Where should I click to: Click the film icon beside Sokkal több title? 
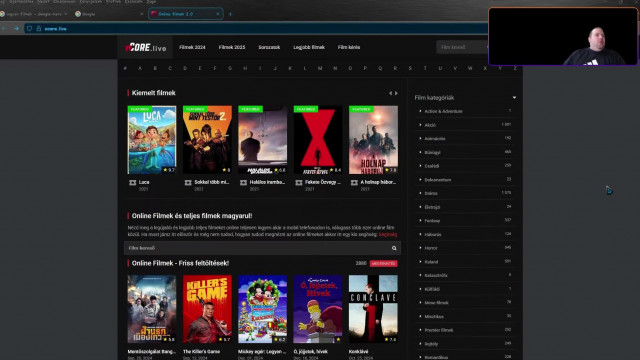point(188,182)
